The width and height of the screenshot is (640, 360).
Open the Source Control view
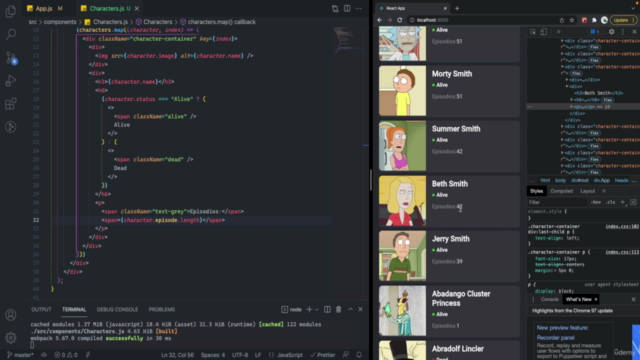point(11,58)
